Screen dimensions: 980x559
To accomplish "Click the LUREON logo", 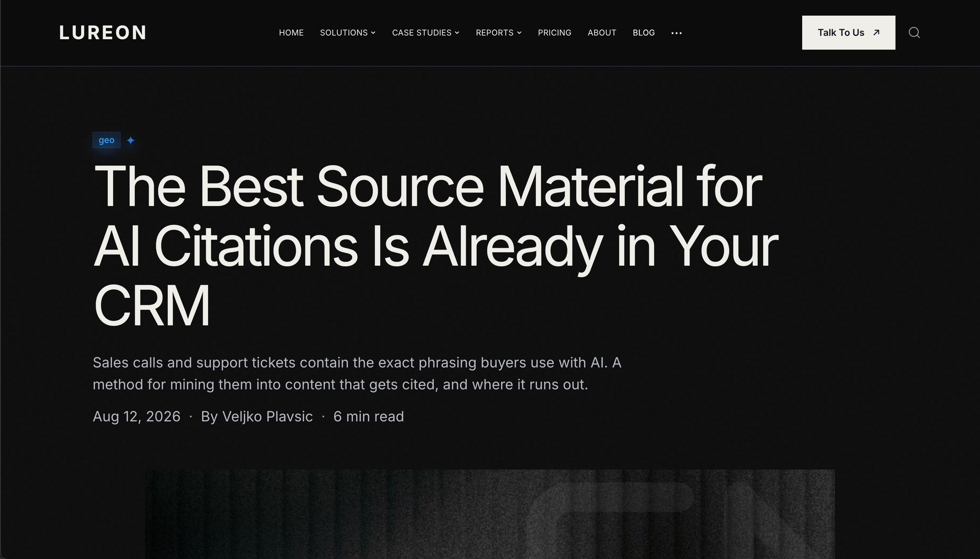I will point(103,32).
